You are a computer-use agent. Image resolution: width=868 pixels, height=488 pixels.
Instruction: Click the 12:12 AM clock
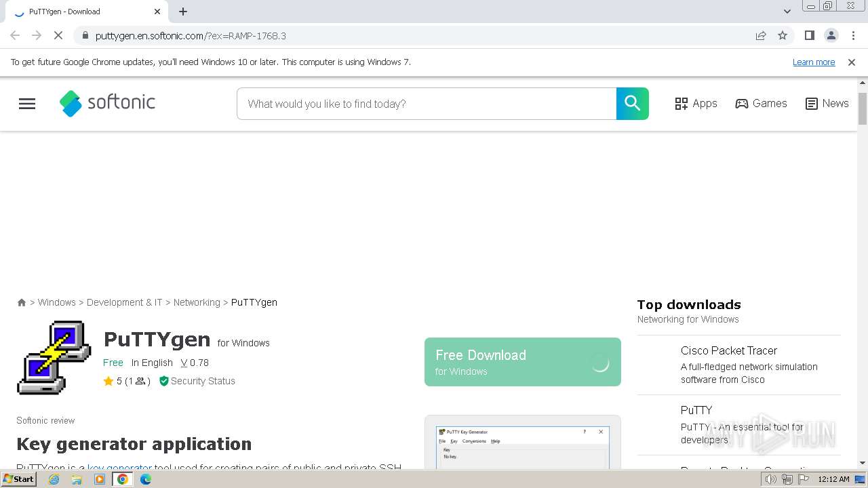click(833, 479)
